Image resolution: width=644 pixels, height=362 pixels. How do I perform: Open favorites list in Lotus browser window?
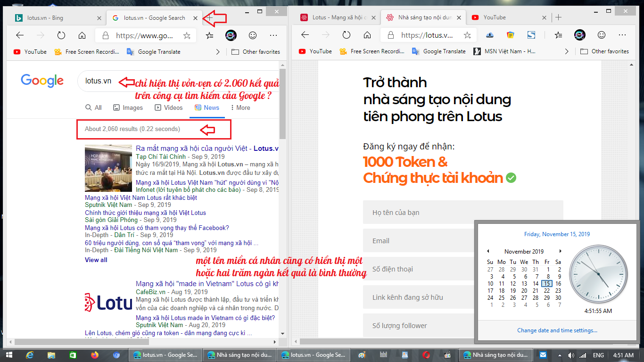click(559, 35)
